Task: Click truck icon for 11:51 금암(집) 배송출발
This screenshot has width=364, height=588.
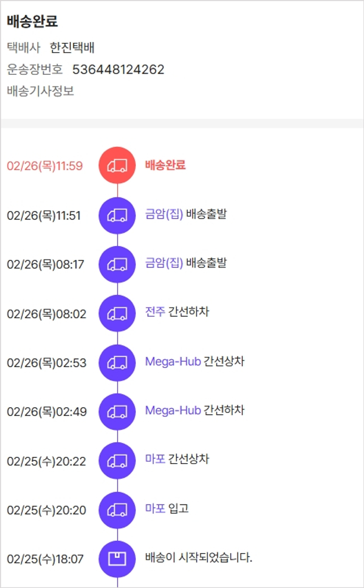Action: [x=117, y=215]
